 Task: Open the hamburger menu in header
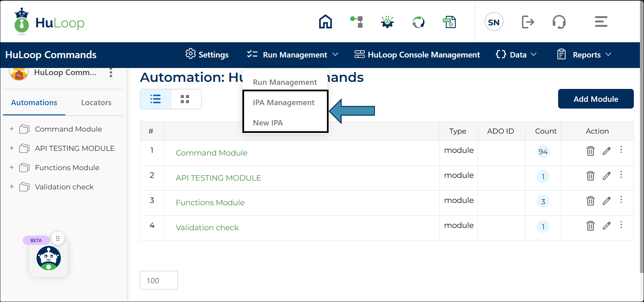601,22
